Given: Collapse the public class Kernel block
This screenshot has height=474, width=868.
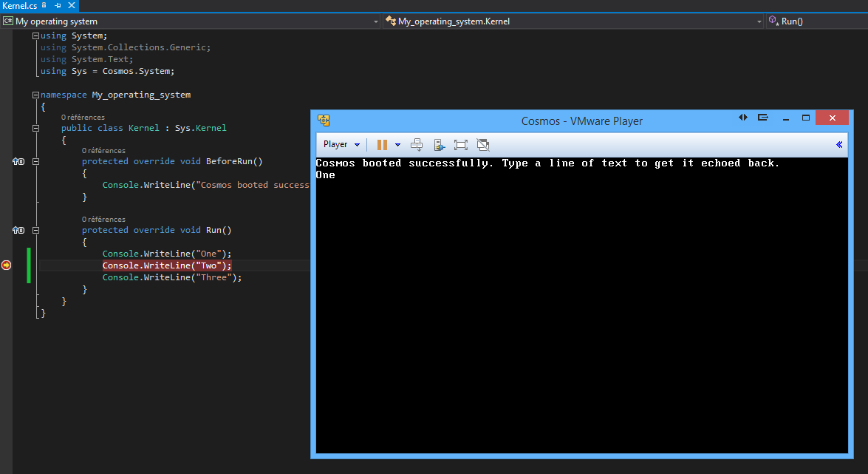Looking at the screenshot, I should pyautogui.click(x=36, y=128).
